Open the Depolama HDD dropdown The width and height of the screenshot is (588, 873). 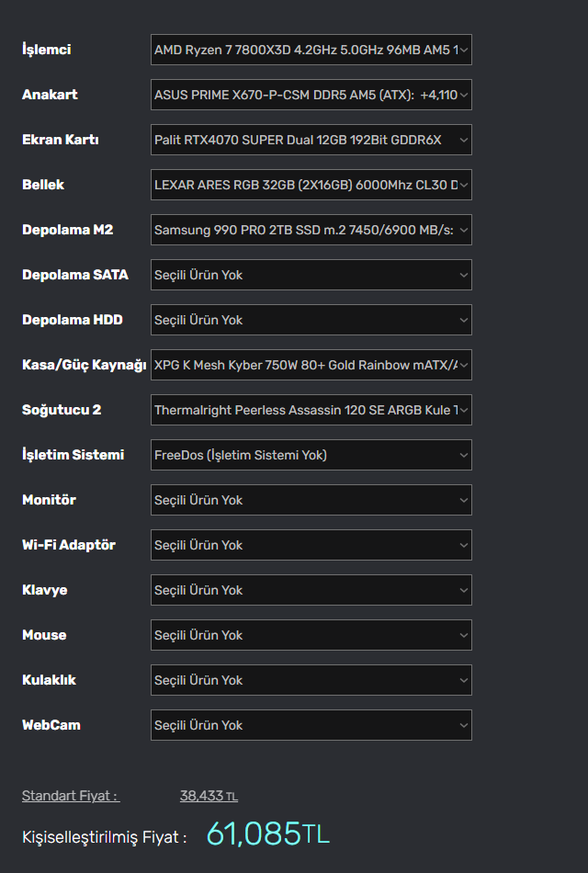pyautogui.click(x=311, y=320)
